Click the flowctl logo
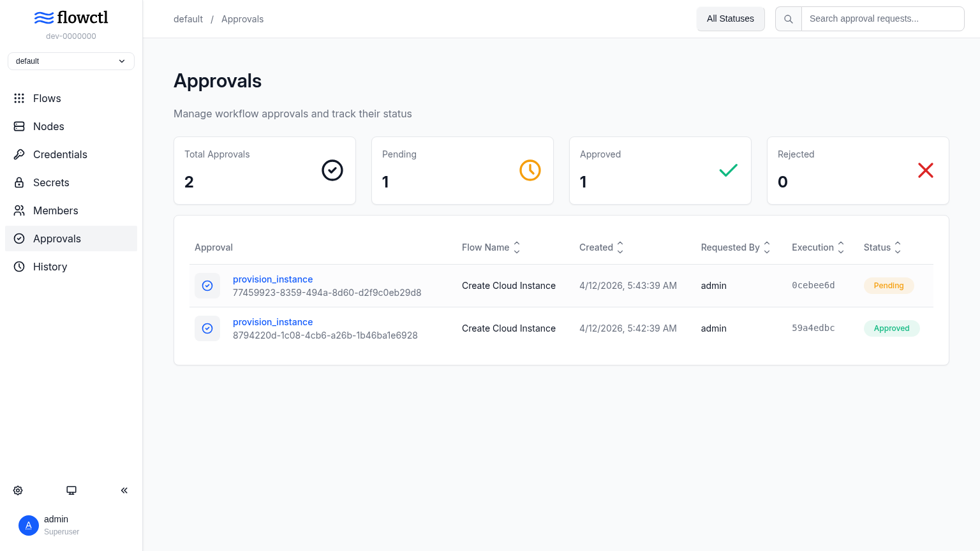Viewport: 980px width, 551px height. click(x=71, y=17)
